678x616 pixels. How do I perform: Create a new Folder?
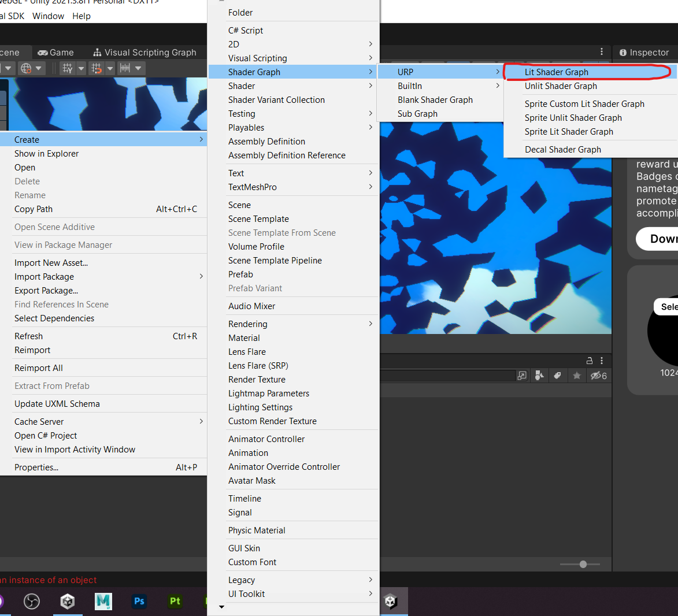pos(294,13)
